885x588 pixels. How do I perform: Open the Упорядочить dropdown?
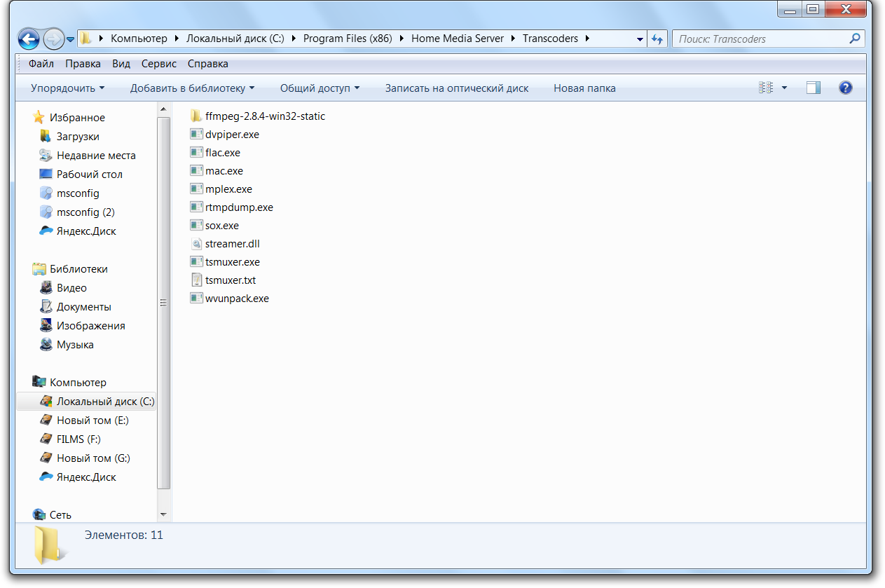click(x=68, y=88)
